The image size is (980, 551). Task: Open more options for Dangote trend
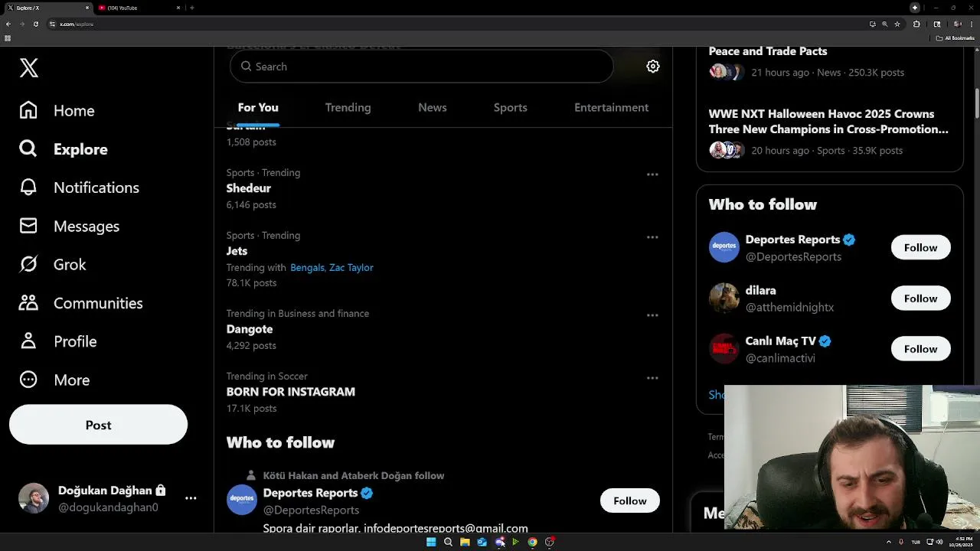(x=652, y=315)
